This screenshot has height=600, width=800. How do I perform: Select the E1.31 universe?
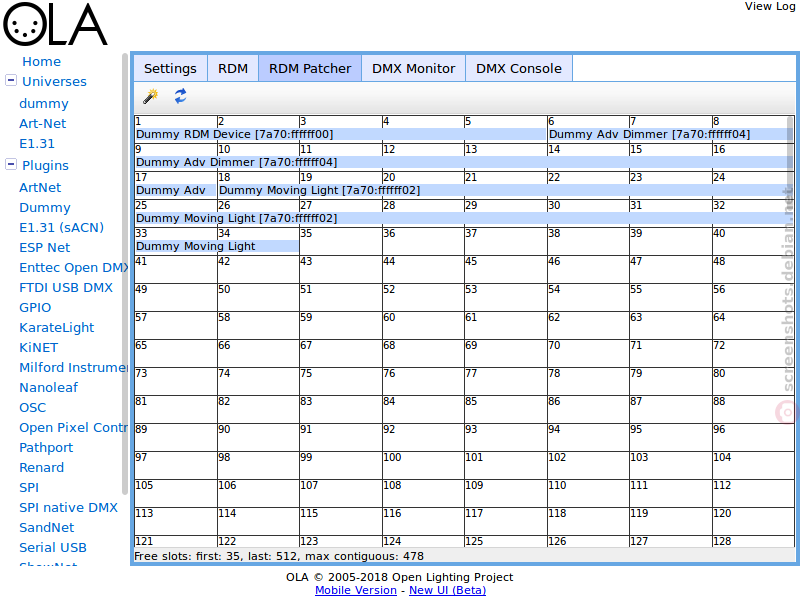click(37, 143)
